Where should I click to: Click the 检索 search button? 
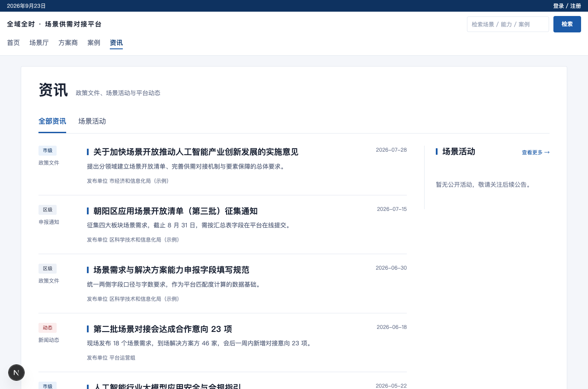pos(567,24)
